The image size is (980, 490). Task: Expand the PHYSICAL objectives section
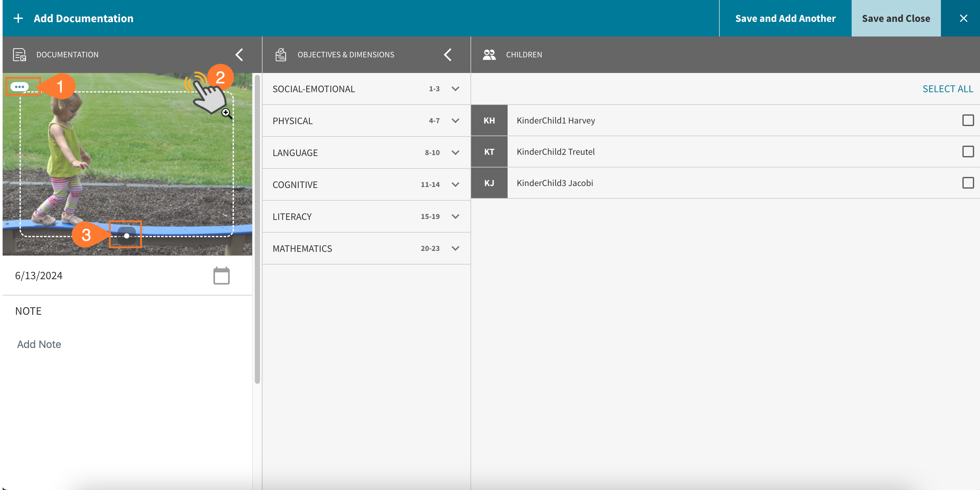tap(455, 121)
